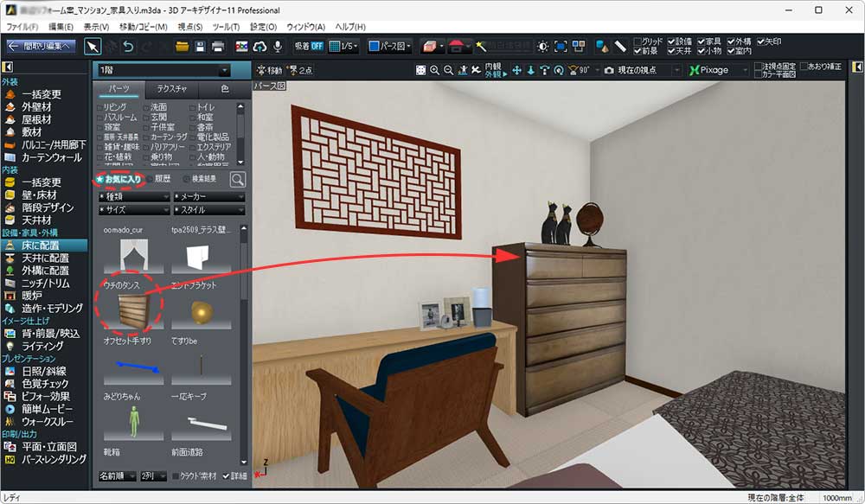This screenshot has width=865, height=504.
Task: Toggle the グリッド checkbox
Action: [638, 41]
